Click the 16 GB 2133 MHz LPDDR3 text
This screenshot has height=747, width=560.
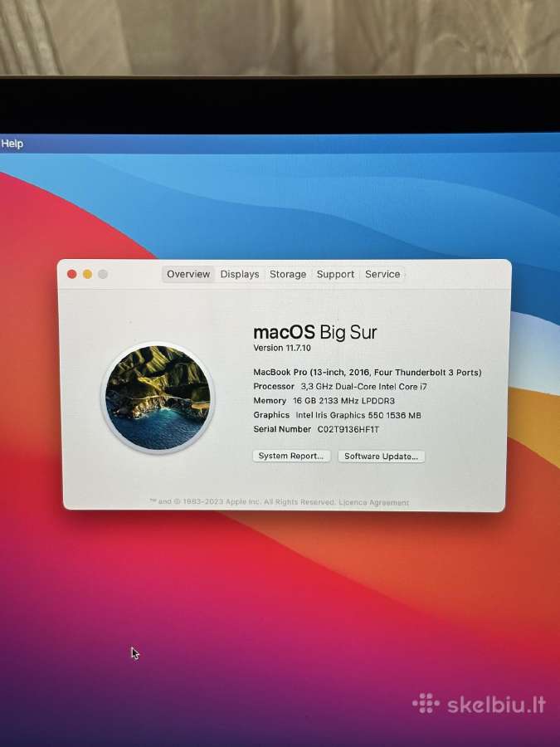343,401
